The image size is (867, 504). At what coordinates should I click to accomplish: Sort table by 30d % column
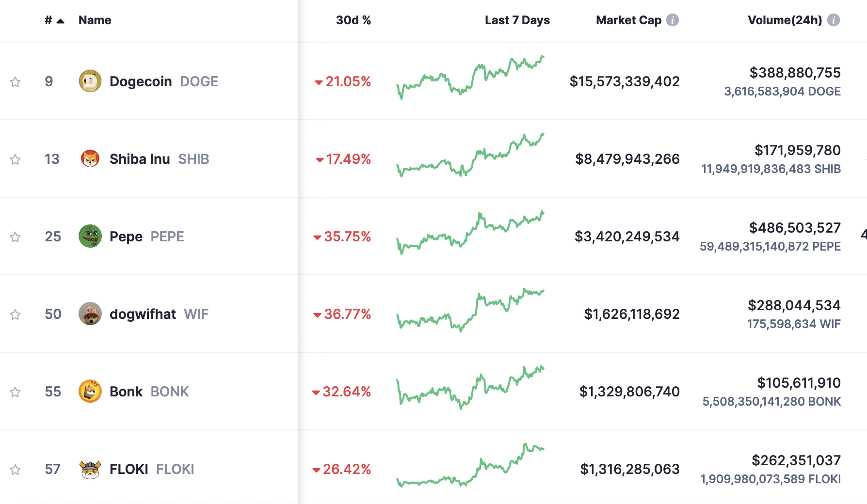(353, 20)
